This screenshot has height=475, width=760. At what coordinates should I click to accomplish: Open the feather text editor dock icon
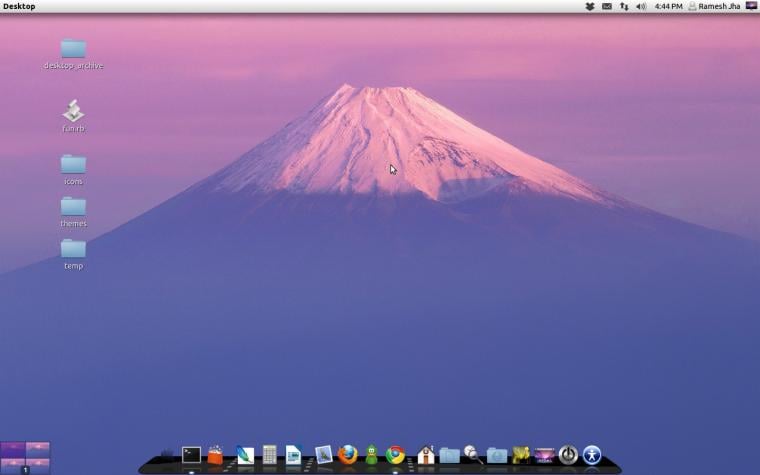[245, 455]
